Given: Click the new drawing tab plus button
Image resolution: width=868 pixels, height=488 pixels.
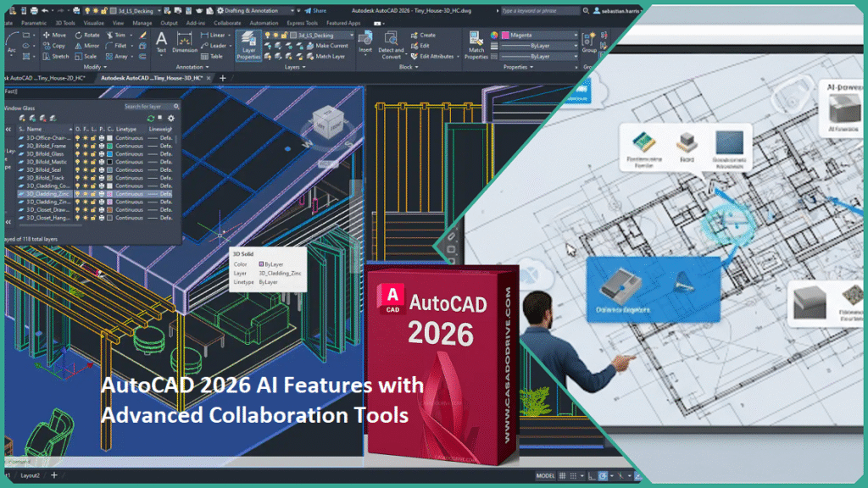Looking at the screenshot, I should coord(223,79).
